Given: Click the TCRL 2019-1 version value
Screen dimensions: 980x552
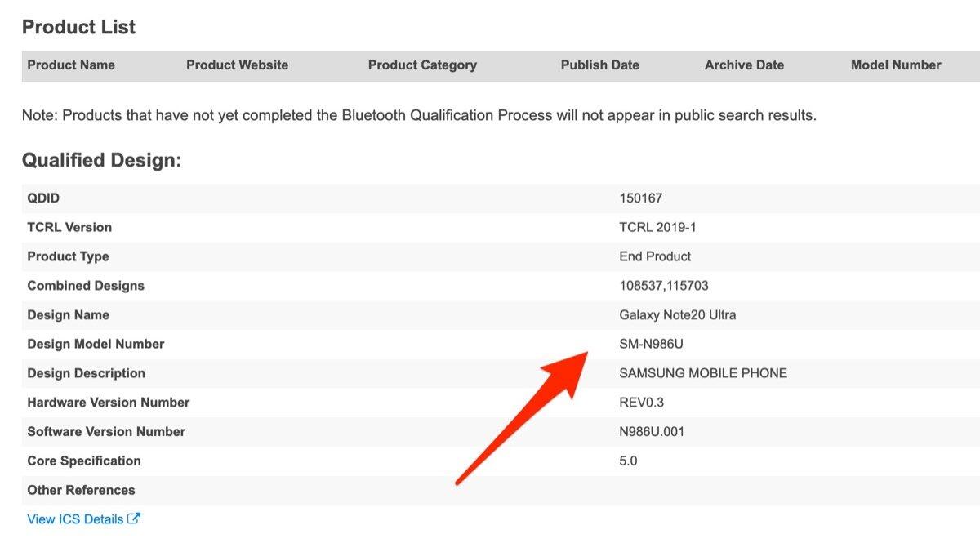Looking at the screenshot, I should [x=659, y=228].
